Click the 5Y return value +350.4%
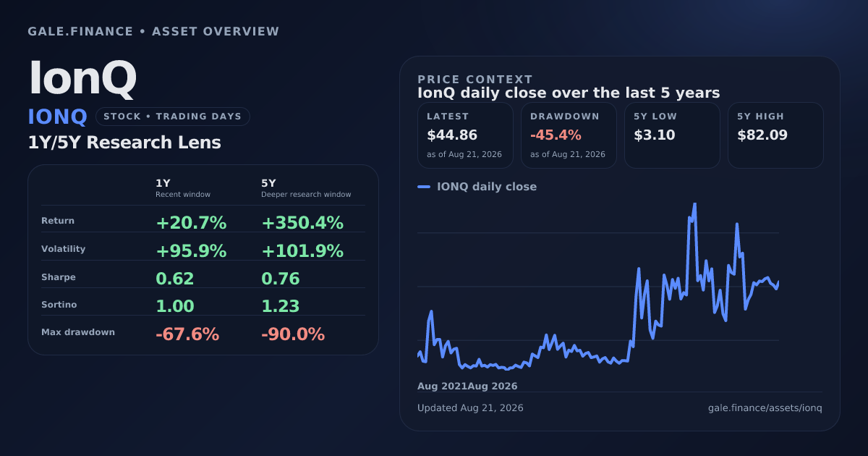The height and width of the screenshot is (456, 868). pos(302,224)
